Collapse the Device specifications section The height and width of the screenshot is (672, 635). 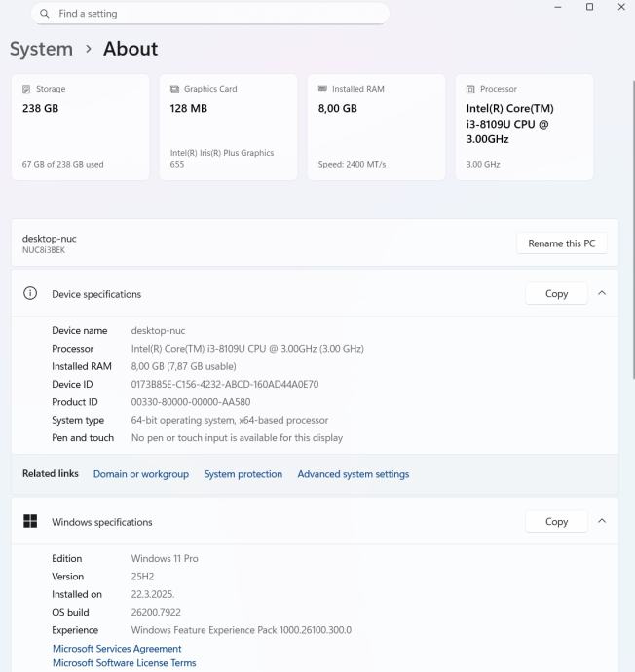coord(601,293)
